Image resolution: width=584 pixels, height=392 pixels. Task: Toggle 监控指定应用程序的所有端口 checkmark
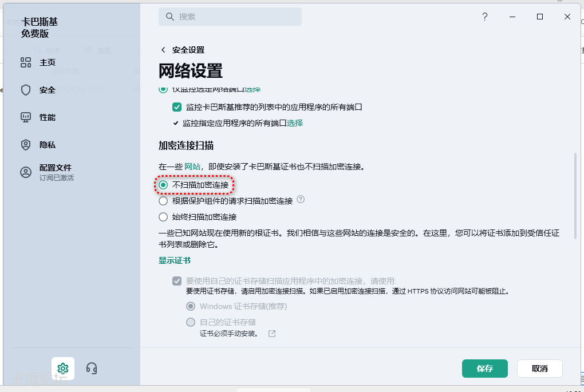click(176, 123)
